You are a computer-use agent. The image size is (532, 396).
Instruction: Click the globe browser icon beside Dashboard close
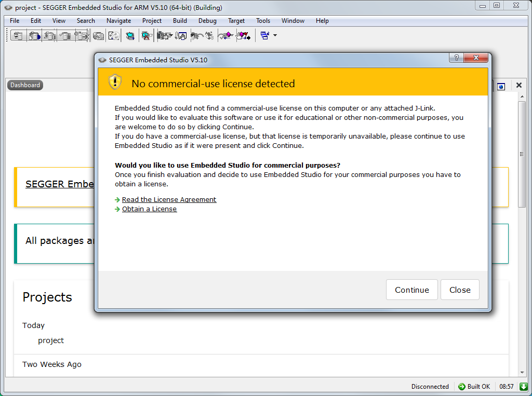(501, 86)
